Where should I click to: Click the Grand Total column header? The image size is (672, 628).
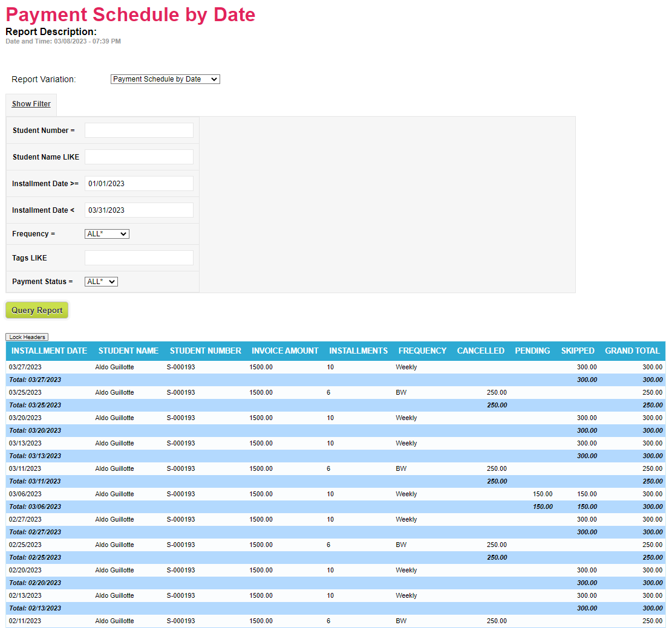(632, 351)
